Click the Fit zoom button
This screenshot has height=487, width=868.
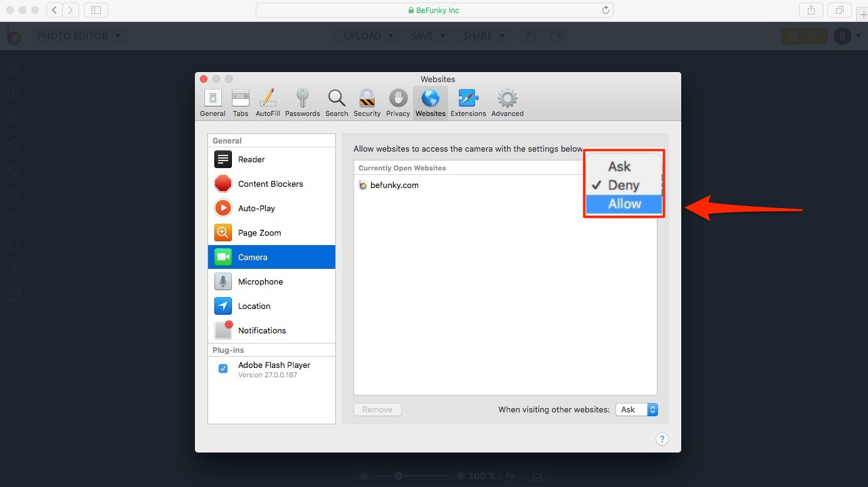[511, 476]
